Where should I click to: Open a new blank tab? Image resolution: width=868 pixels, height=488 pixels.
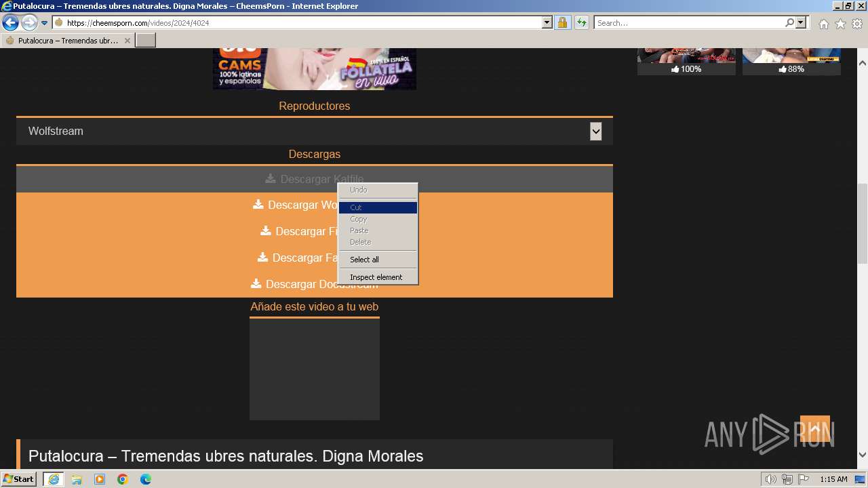(146, 41)
